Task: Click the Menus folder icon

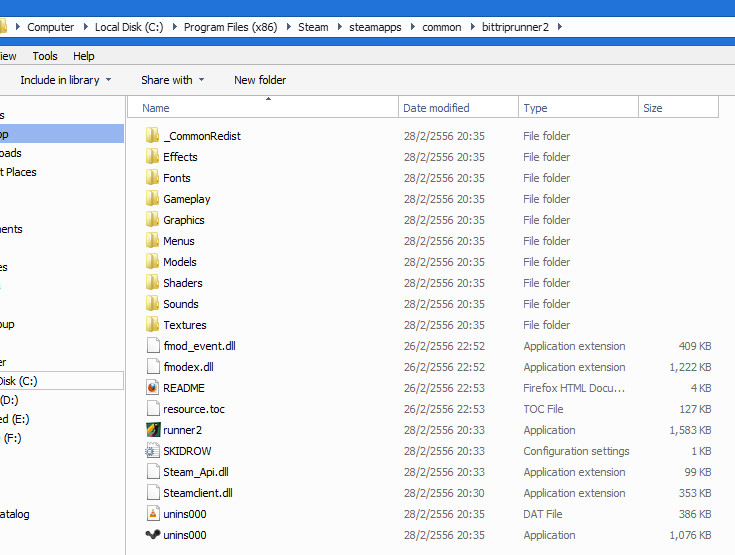Action: (152, 241)
